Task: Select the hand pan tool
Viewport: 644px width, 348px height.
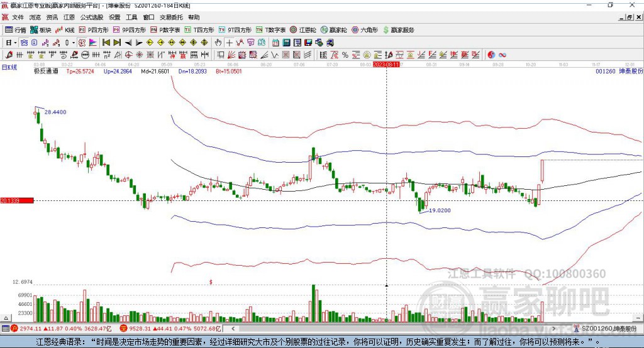Action: click(218, 43)
